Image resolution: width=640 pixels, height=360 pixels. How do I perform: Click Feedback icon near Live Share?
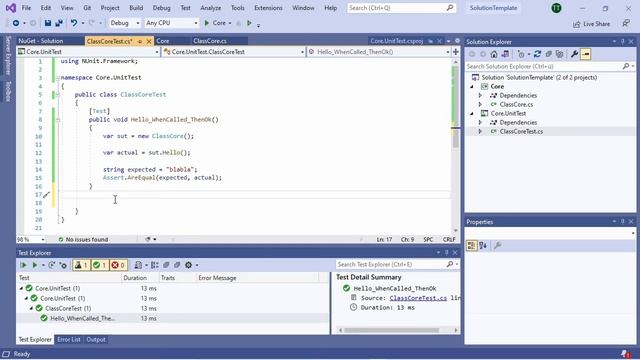[626, 24]
